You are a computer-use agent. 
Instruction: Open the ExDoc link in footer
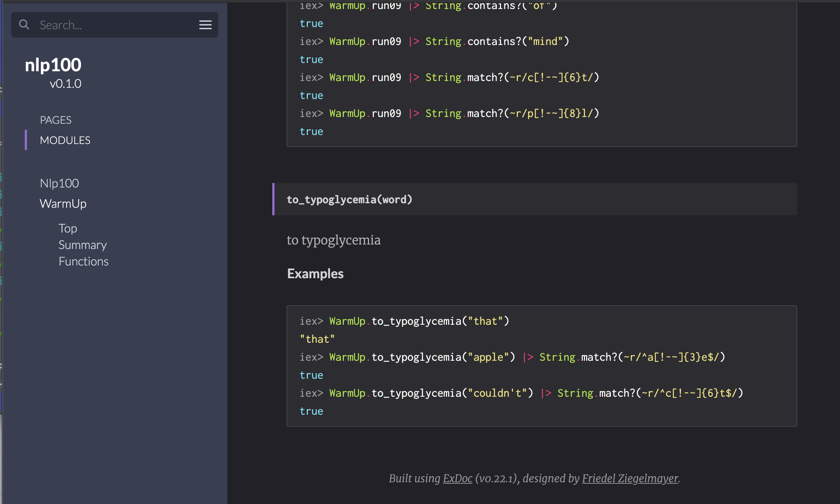(457, 478)
